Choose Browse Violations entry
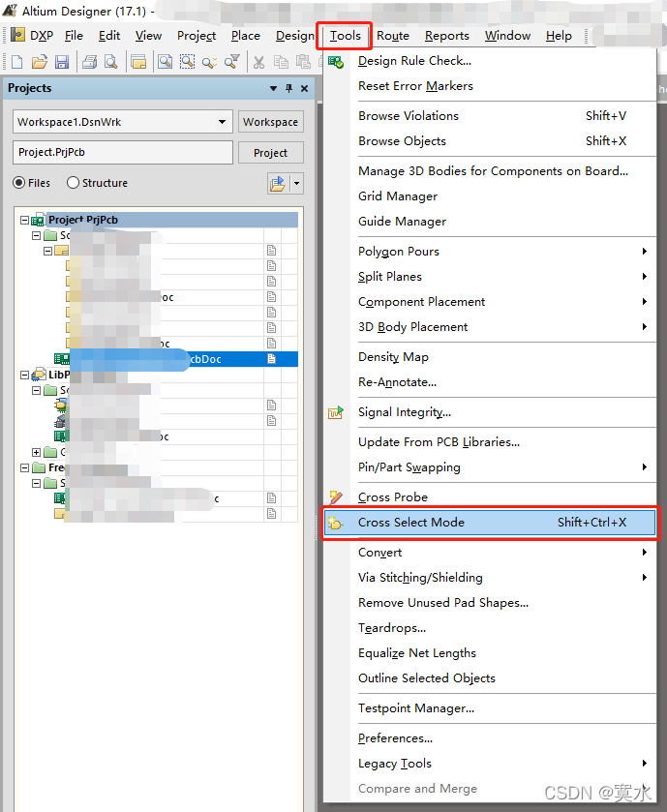Viewport: 667px width, 812px height. (x=490, y=115)
